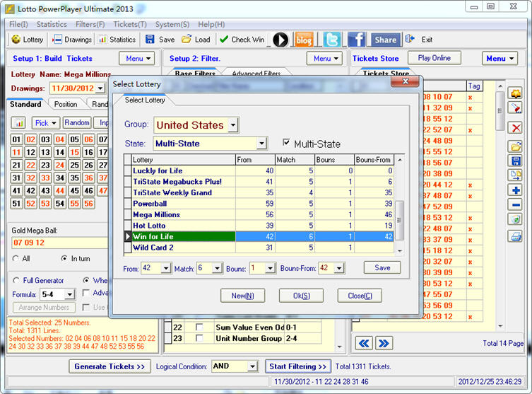Click the Save floppy disk toolbar icon
532x394 pixels.
click(150, 40)
